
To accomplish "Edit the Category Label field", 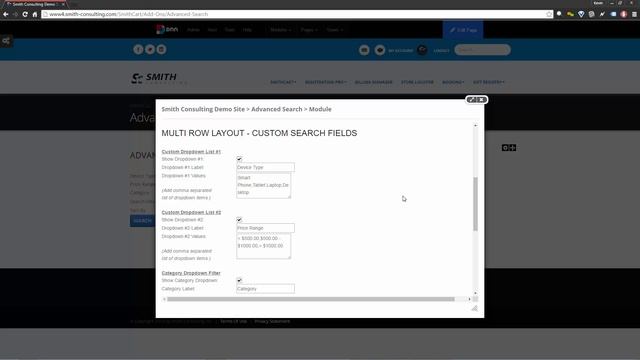I will pos(265,289).
